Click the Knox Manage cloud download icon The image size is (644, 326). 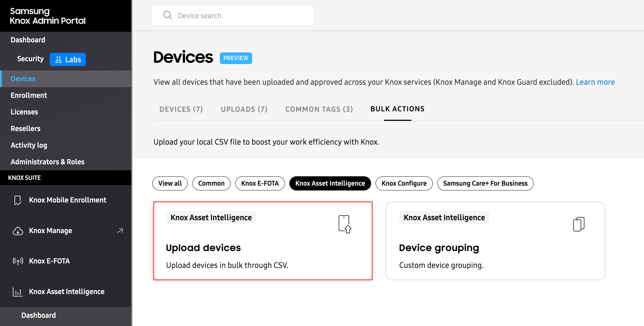18,231
